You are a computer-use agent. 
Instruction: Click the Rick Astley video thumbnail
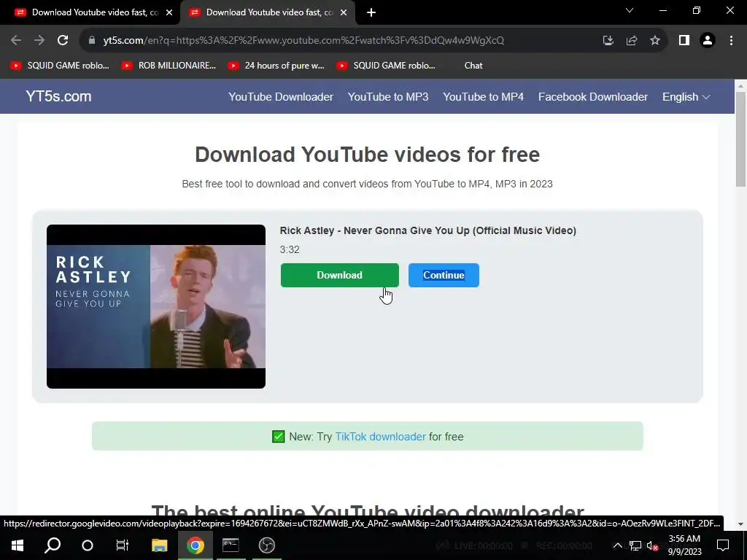pyautogui.click(x=156, y=307)
